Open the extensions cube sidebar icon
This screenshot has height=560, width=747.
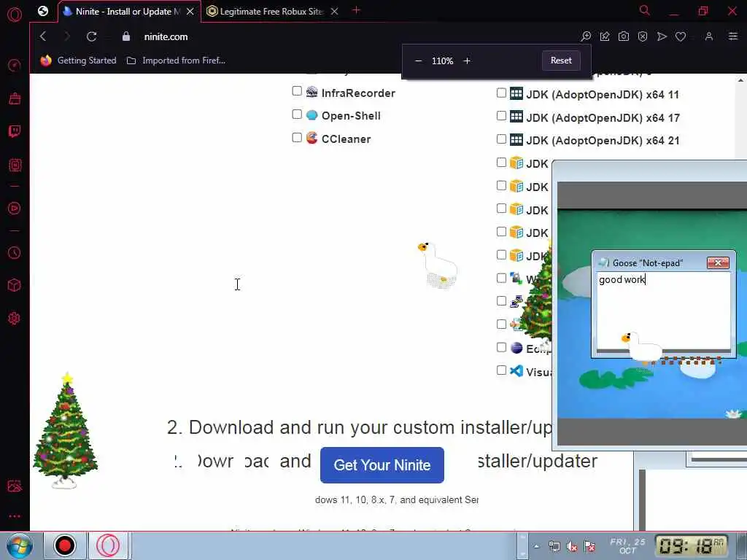click(15, 285)
